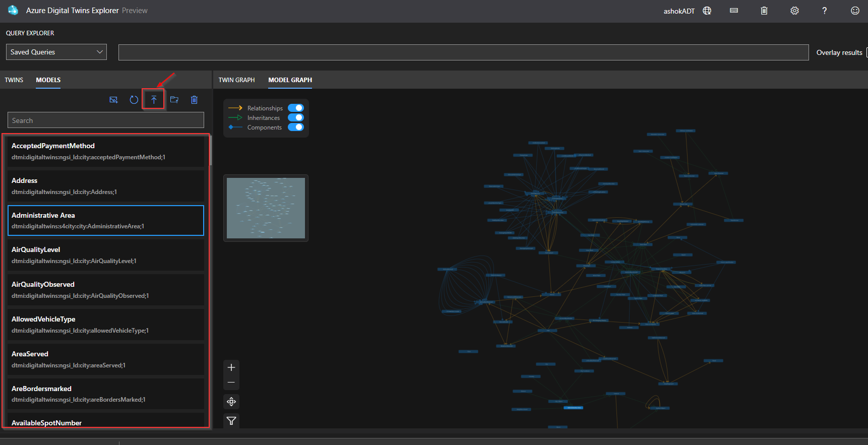868x445 pixels.
Task: Click the upload model images icon
Action: coord(113,100)
